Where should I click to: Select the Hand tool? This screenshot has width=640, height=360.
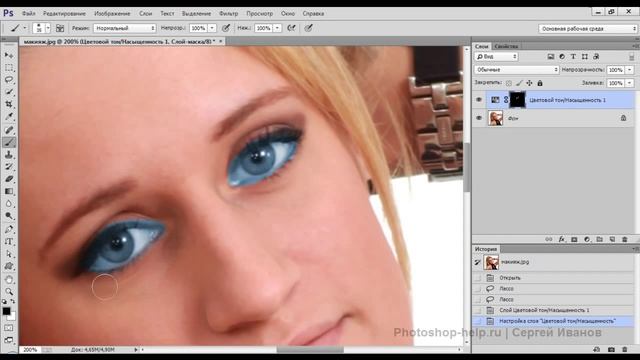point(9,280)
